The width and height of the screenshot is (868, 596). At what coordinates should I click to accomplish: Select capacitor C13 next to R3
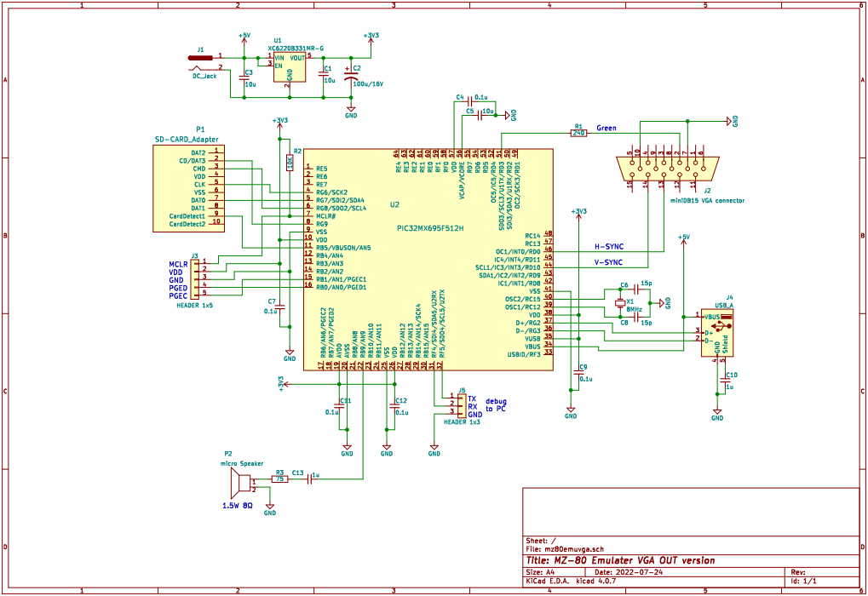coord(309,480)
